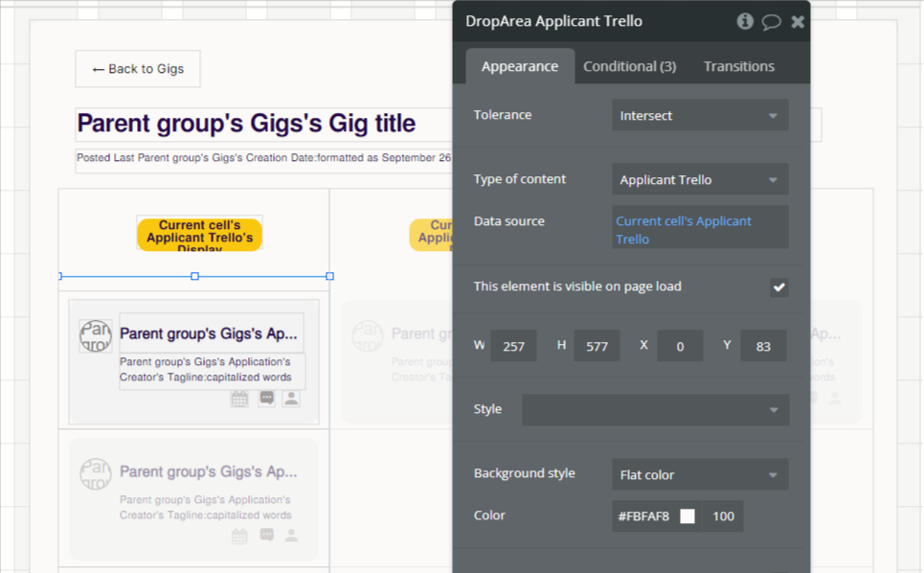Select first card's Creator's Tagline text

206,370
